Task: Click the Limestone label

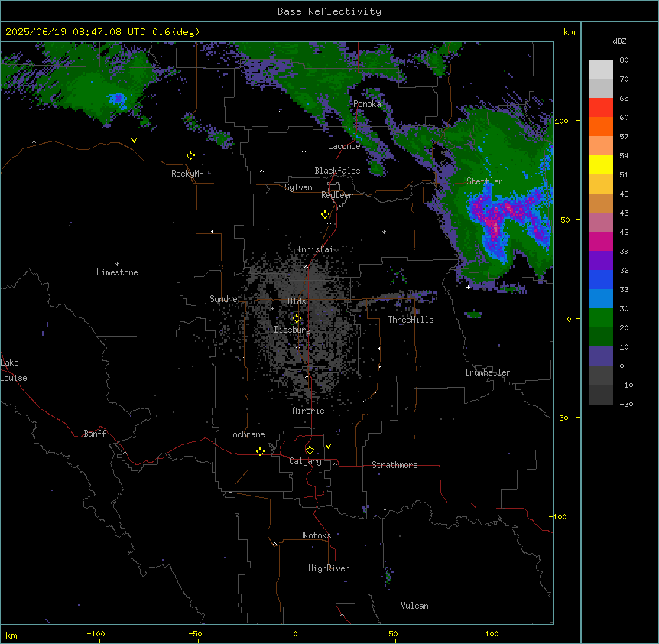Action: pyautogui.click(x=117, y=272)
